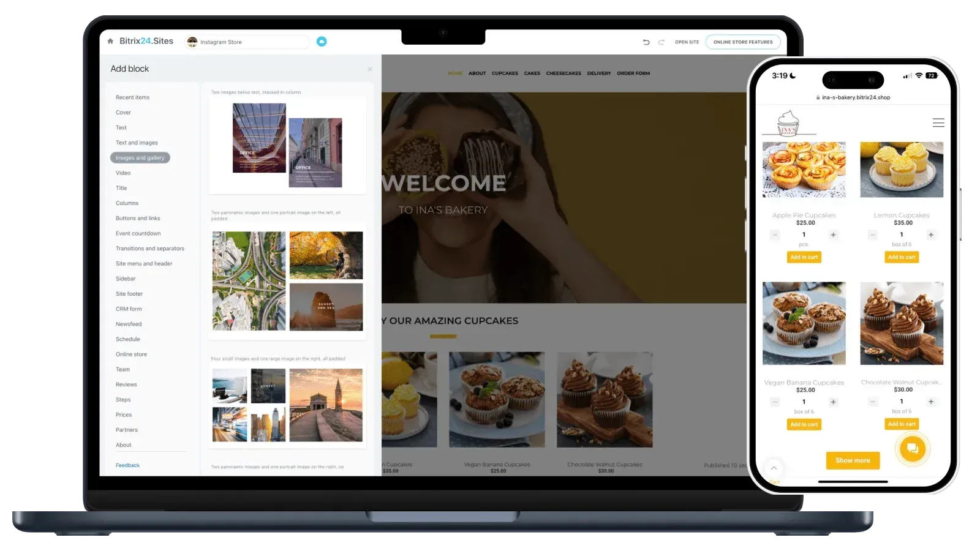The height and width of the screenshot is (551, 980).
Task: Select Steps block category
Action: 123,400
